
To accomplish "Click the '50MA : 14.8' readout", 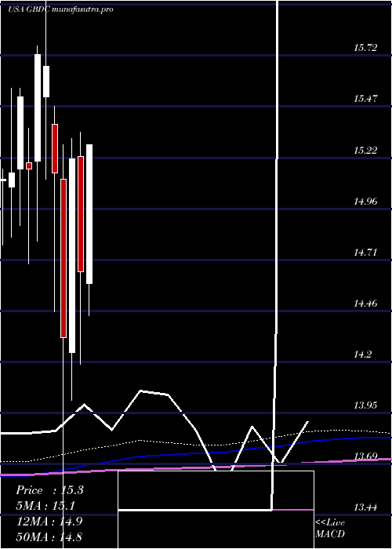I will (x=49, y=536).
